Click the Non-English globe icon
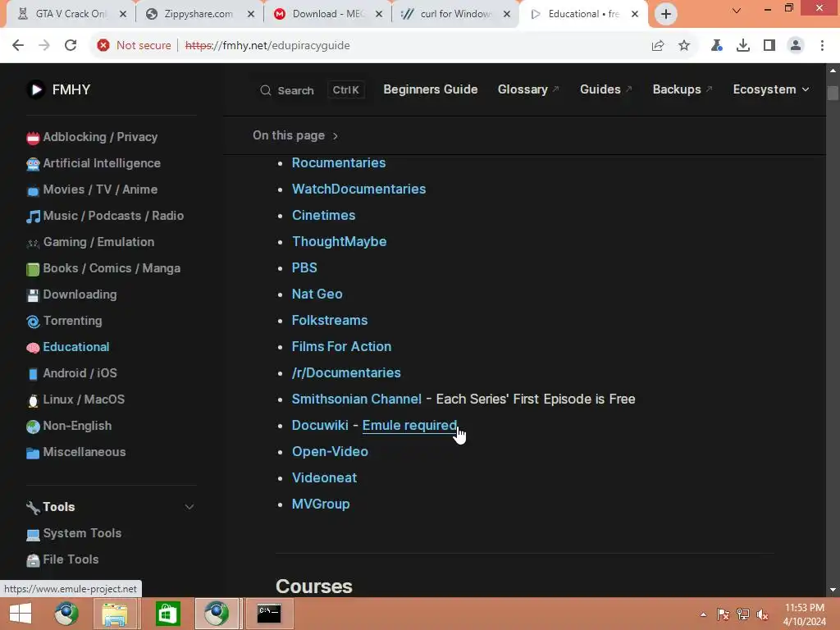 (33, 427)
